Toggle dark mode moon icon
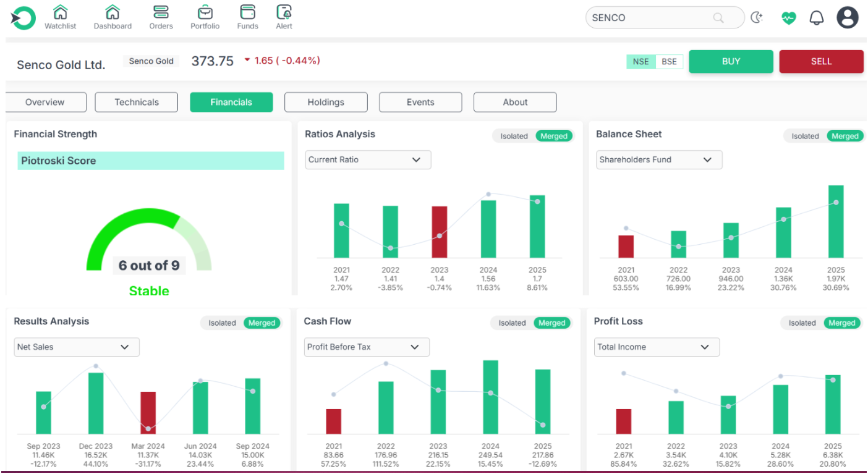Image resolution: width=868 pixels, height=474 pixels. click(757, 18)
